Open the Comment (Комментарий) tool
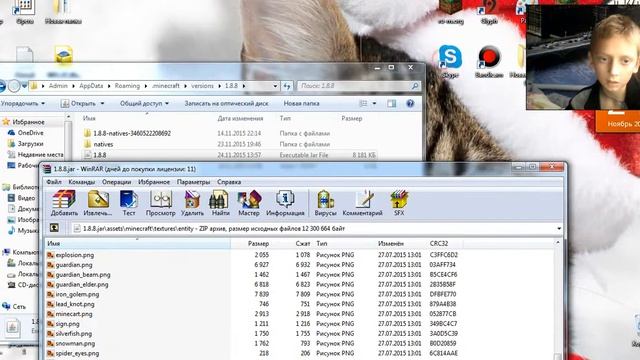This screenshot has width=640, height=360. (362, 203)
